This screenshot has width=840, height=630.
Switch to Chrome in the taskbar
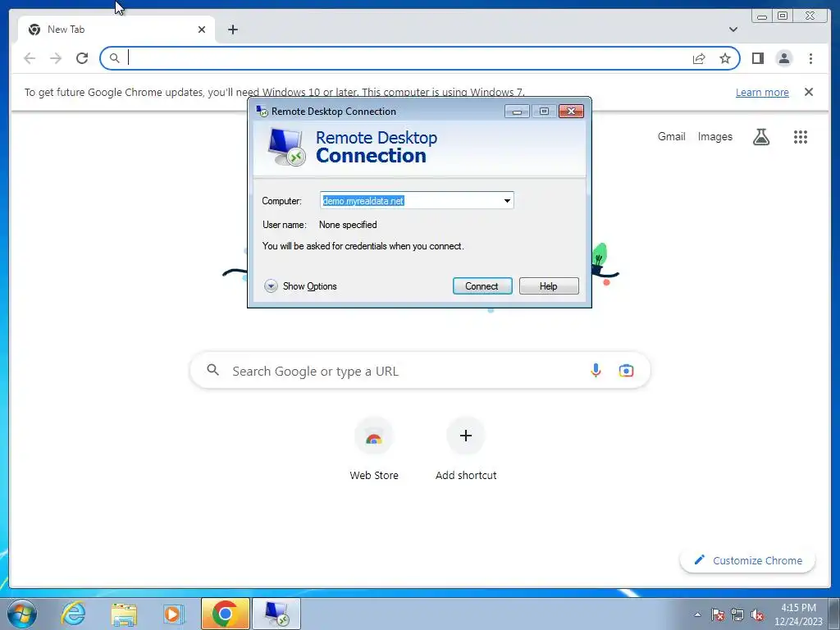point(225,614)
